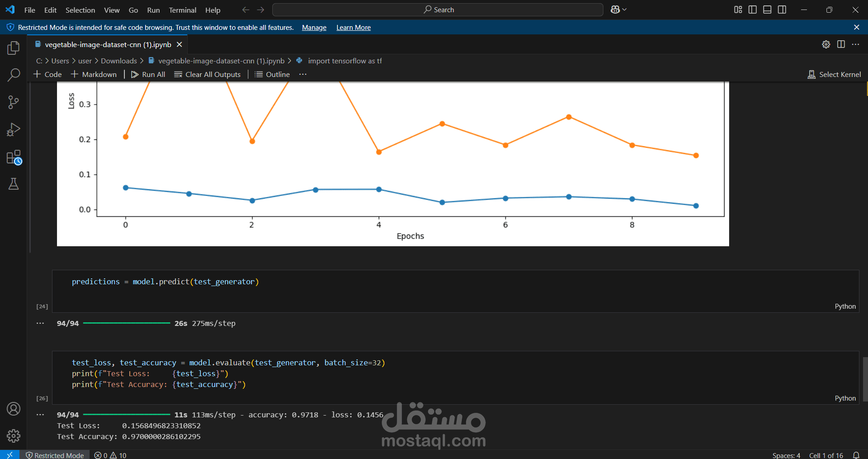
Task: Click Select Kernel
Action: (835, 74)
